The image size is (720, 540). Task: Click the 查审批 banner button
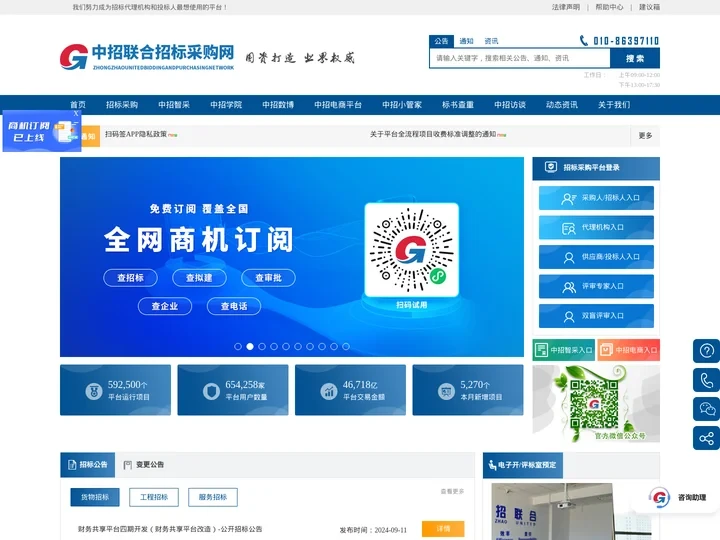pyautogui.click(x=269, y=278)
